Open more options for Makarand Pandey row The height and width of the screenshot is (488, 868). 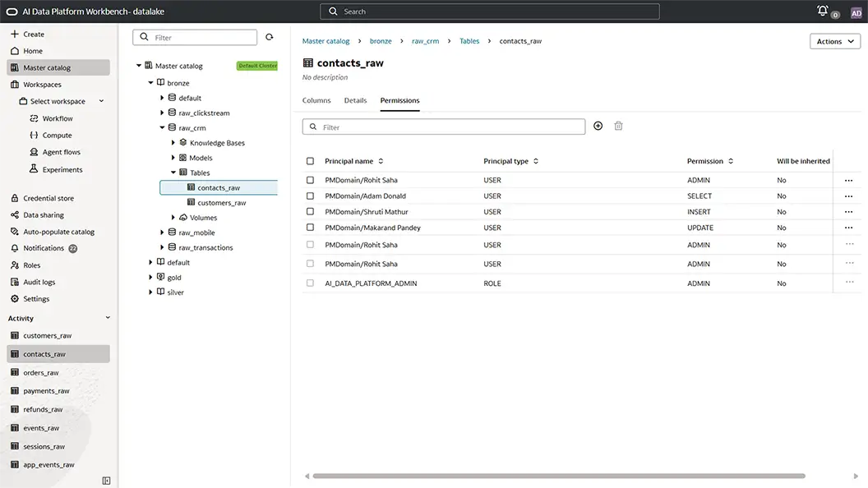coord(848,228)
